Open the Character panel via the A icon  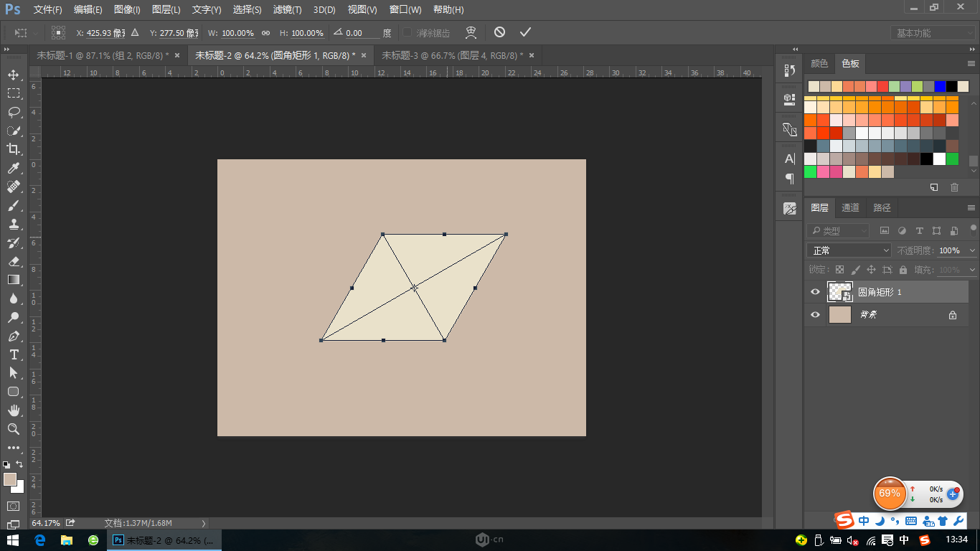(788, 158)
